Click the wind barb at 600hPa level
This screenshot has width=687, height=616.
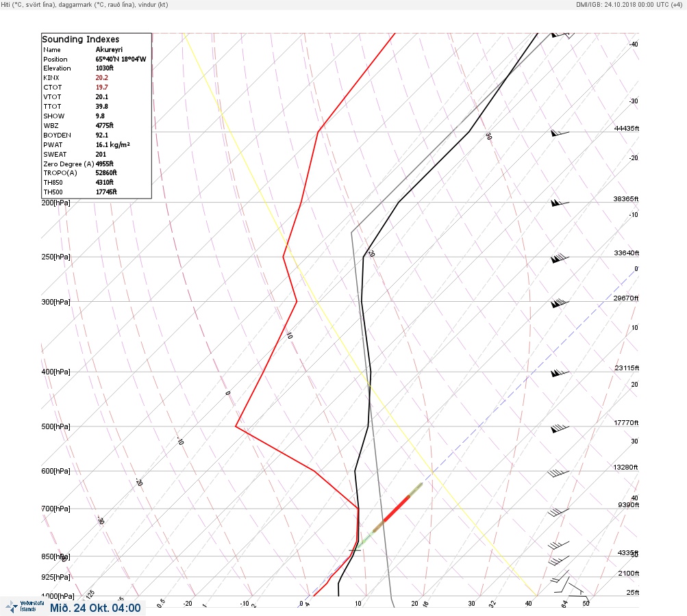click(558, 473)
